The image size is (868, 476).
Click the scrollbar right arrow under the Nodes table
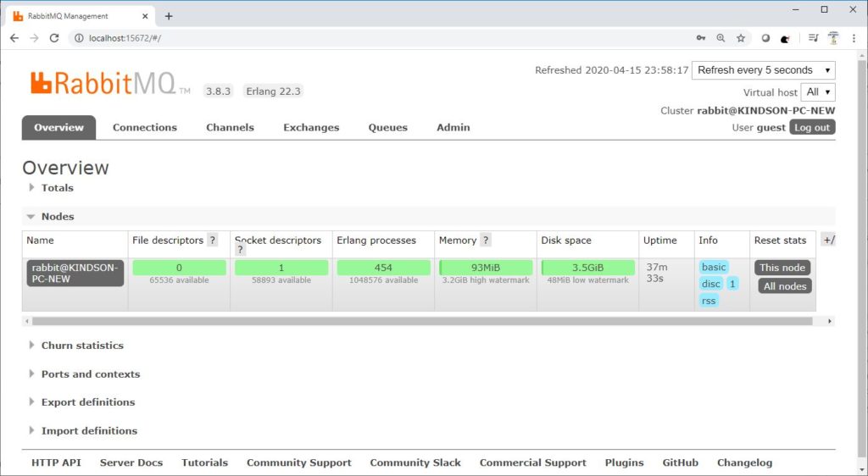[829, 321]
